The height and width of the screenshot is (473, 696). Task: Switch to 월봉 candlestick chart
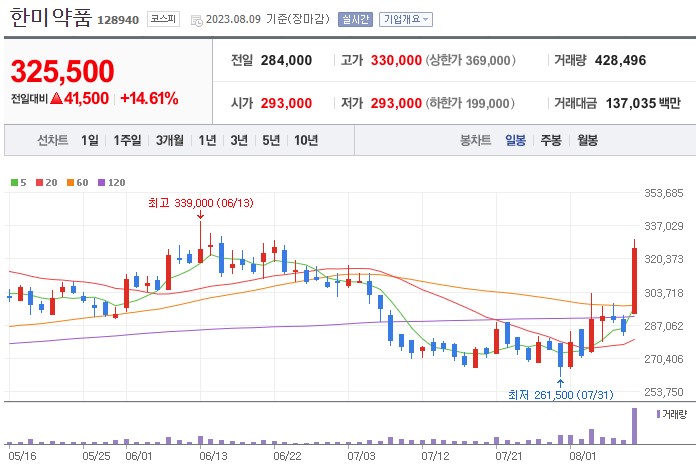coord(587,141)
